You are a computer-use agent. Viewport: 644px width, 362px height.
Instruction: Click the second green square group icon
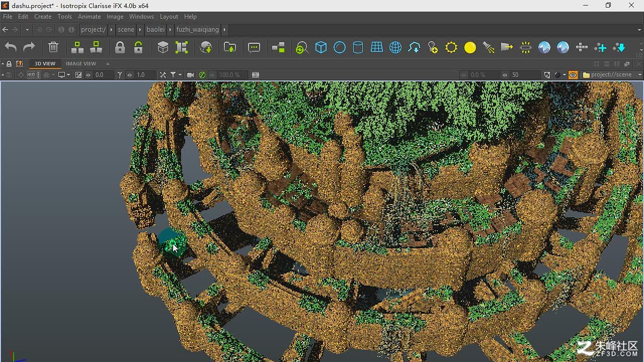96,47
